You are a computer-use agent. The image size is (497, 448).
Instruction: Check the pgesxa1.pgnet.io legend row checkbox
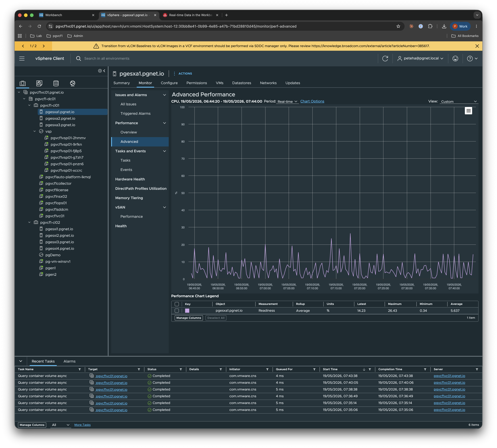[177, 311]
